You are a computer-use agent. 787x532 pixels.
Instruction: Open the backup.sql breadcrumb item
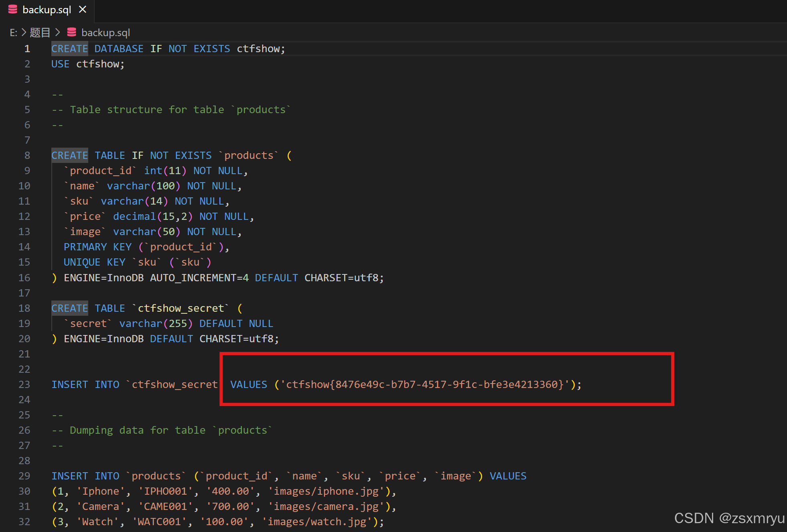[105, 32]
